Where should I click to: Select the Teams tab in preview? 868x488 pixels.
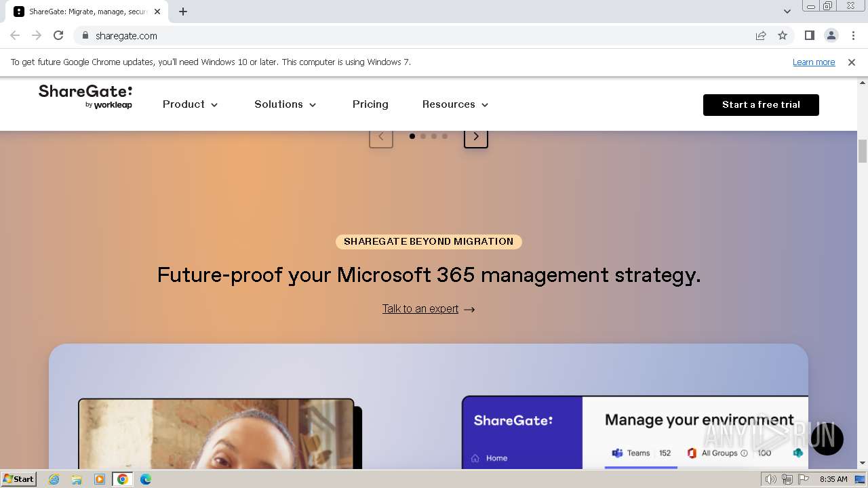tap(642, 453)
